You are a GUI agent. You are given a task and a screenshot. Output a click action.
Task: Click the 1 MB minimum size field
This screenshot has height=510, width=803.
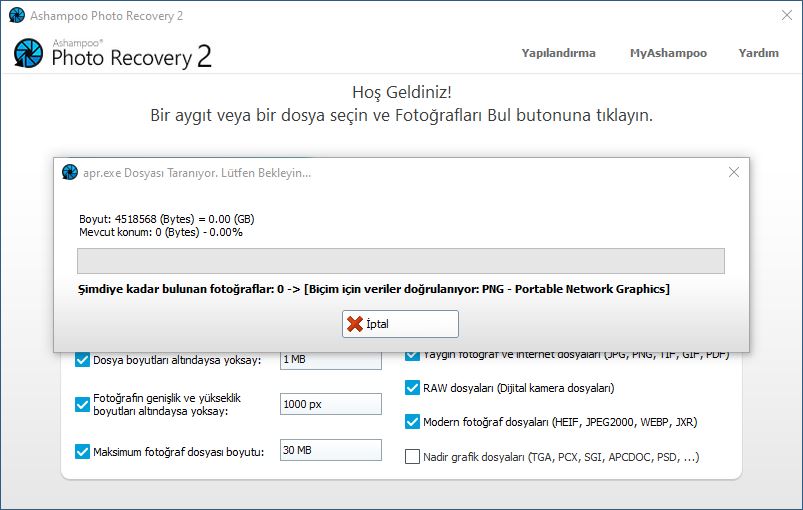330,360
